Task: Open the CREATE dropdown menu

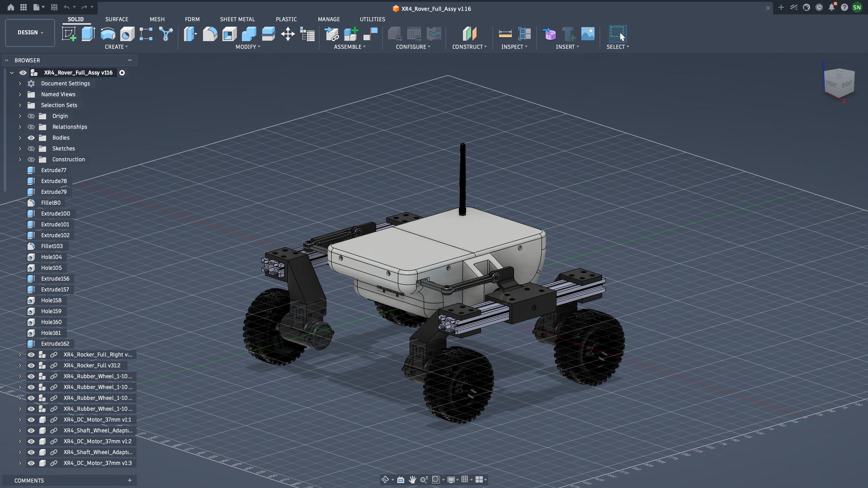Action: [x=116, y=47]
